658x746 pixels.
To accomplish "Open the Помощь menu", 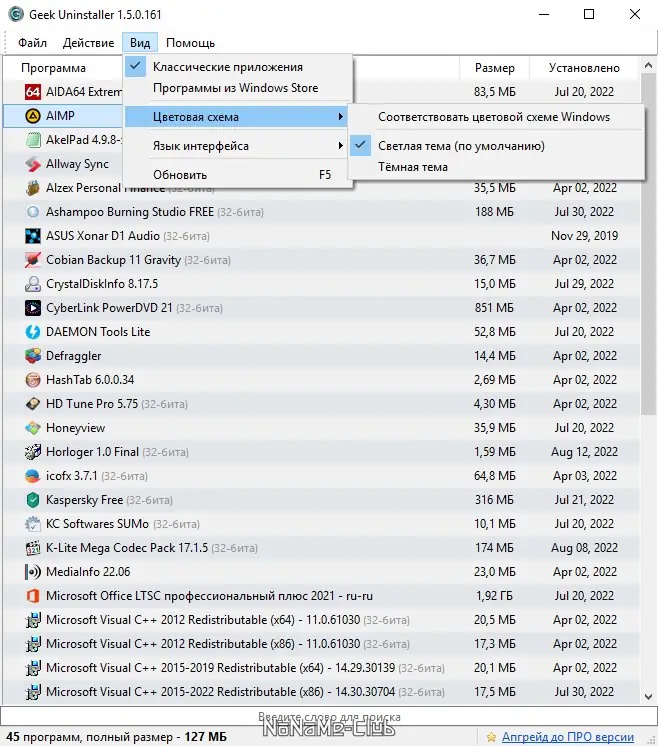I will pos(190,43).
